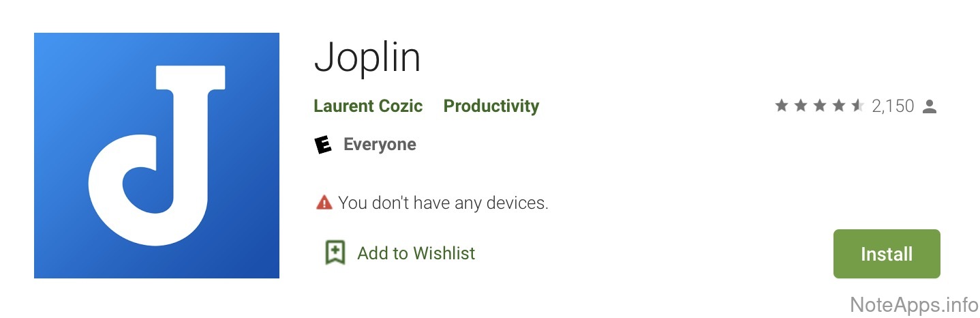Click the "You don't have any devices" message

pyautogui.click(x=443, y=203)
